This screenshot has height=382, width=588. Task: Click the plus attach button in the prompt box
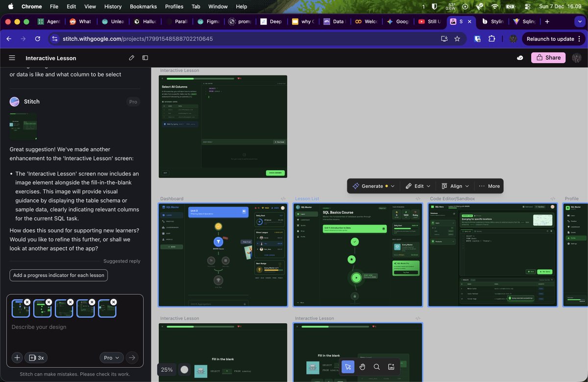[17, 358]
